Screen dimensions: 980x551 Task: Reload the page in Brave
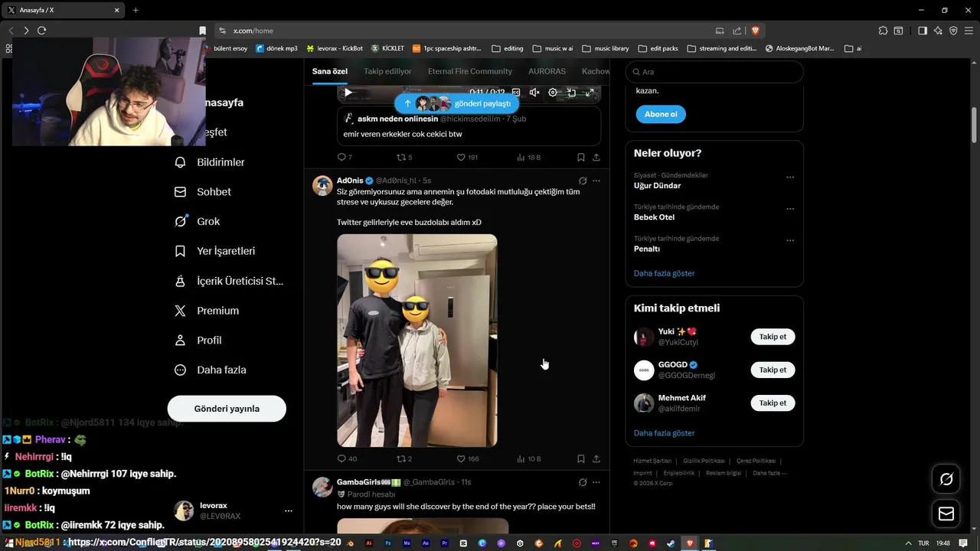(41, 31)
